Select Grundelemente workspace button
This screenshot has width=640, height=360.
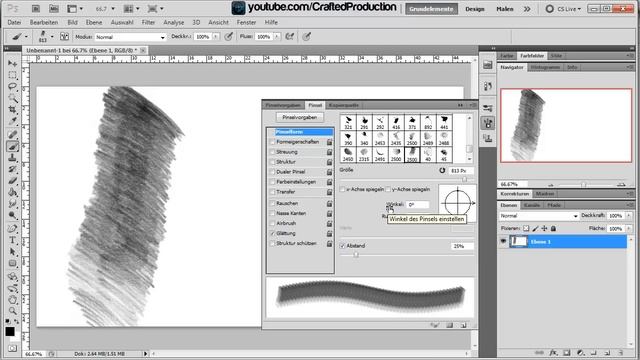pyautogui.click(x=431, y=9)
